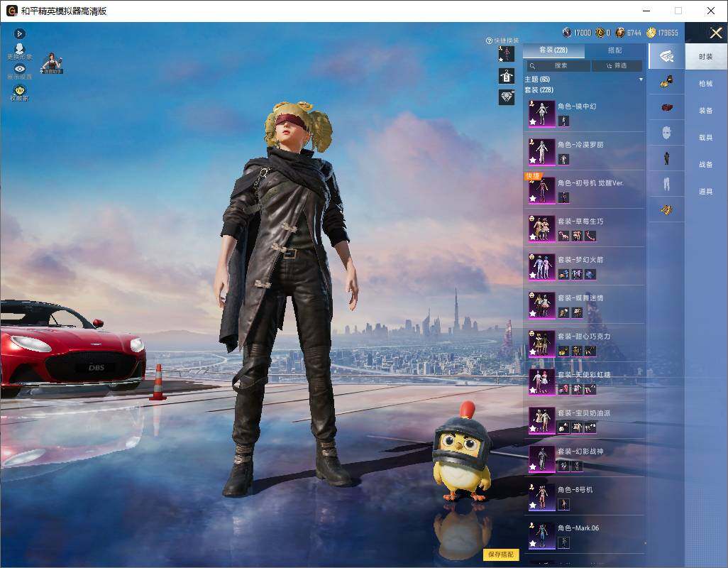Click the 0 balance coin icon
The height and width of the screenshot is (568, 728).
coord(600,33)
